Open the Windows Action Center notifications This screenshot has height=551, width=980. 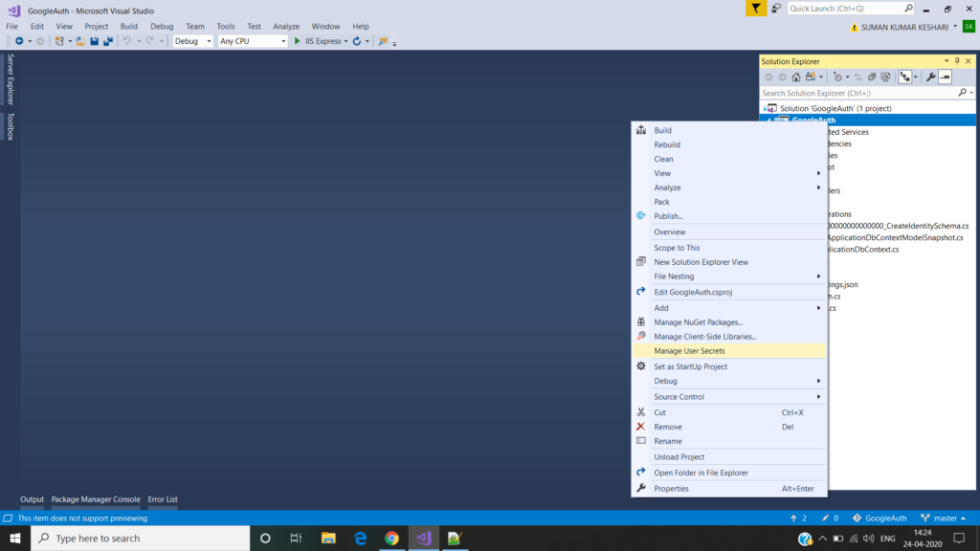[x=959, y=538]
